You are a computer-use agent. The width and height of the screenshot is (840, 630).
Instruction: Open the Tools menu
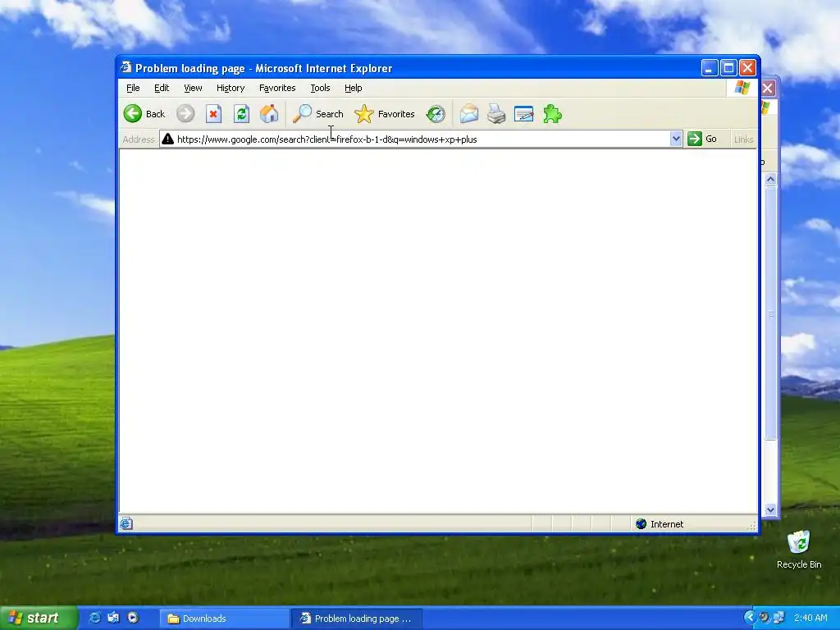tap(320, 88)
